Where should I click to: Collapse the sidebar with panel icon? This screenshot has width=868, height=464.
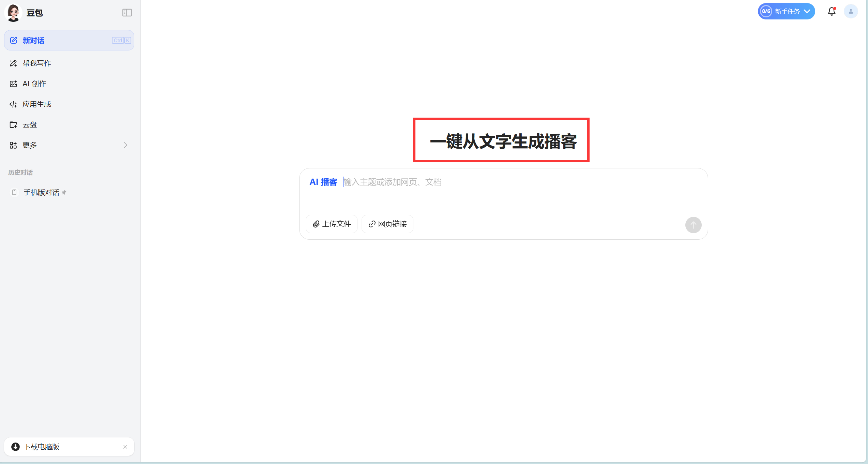pos(127,13)
